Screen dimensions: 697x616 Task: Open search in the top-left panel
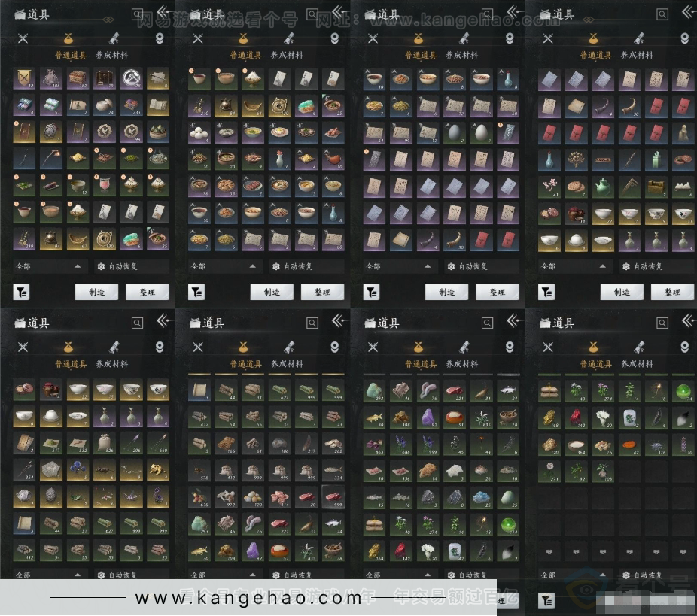pos(137,14)
